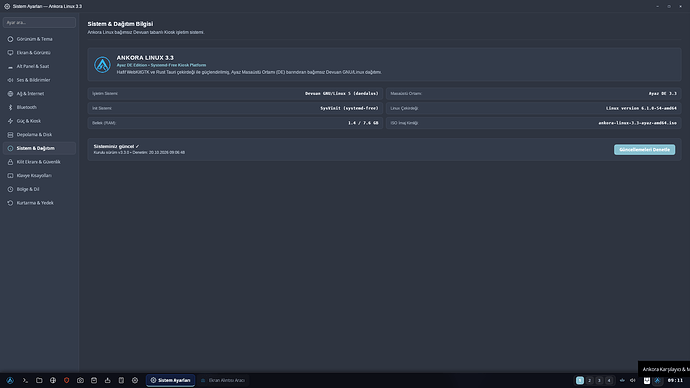Image resolution: width=690 pixels, height=388 pixels.
Task: Open Bölge & Dil settings
Action: [39, 189]
